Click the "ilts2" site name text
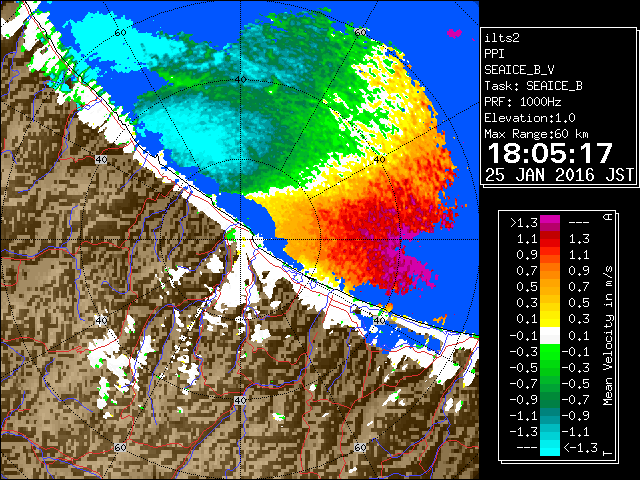This screenshot has height=480, width=640. [502, 38]
